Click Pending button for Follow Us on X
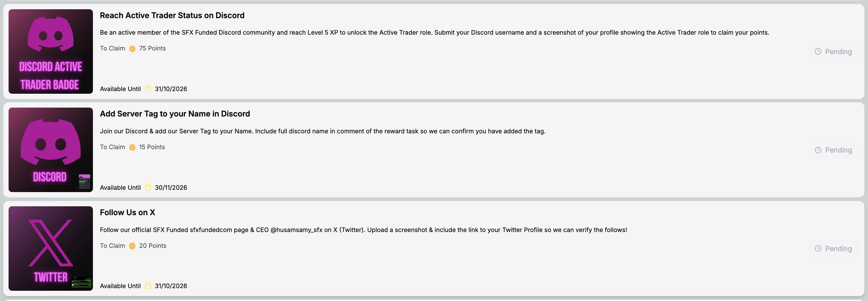Viewport: 868px width, 301px height. coord(833,249)
